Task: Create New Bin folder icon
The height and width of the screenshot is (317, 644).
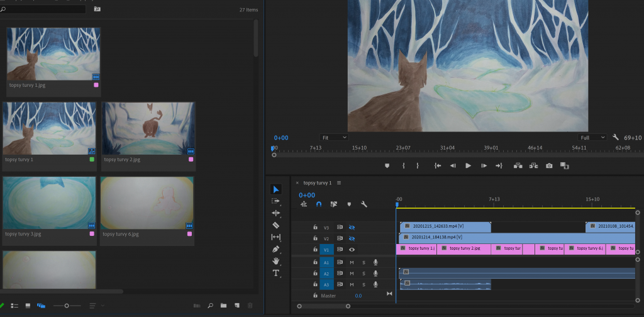Action: [223, 306]
